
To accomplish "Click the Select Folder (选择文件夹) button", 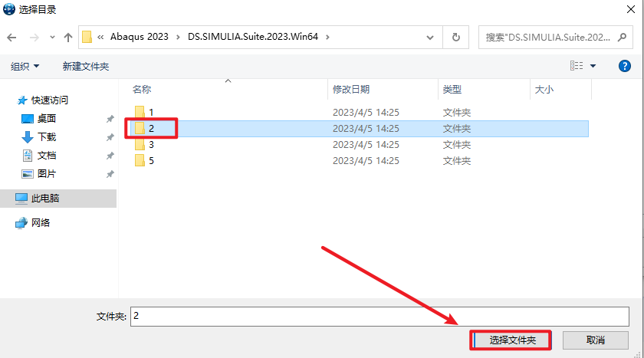I will point(511,340).
